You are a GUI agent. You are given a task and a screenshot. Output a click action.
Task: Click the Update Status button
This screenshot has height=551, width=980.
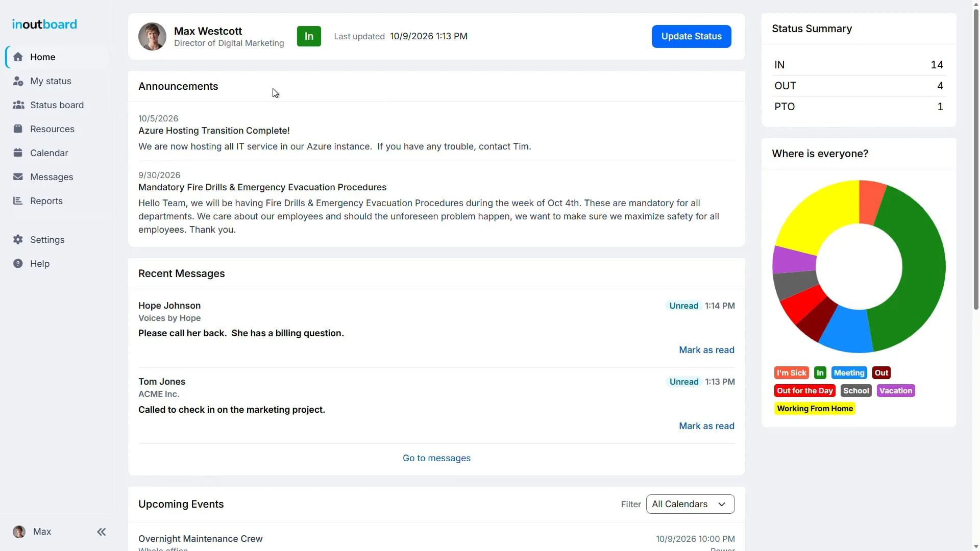(x=691, y=36)
